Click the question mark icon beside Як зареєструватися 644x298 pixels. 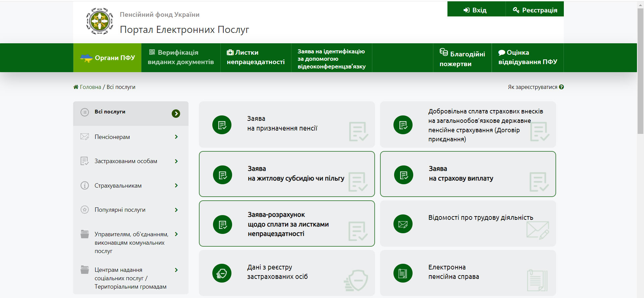pos(561,87)
